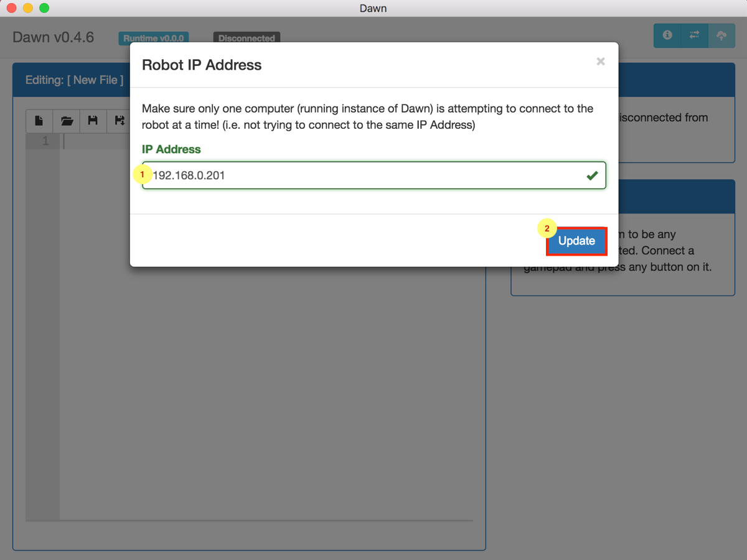Click the Runtime v0.0.0 badge

153,38
